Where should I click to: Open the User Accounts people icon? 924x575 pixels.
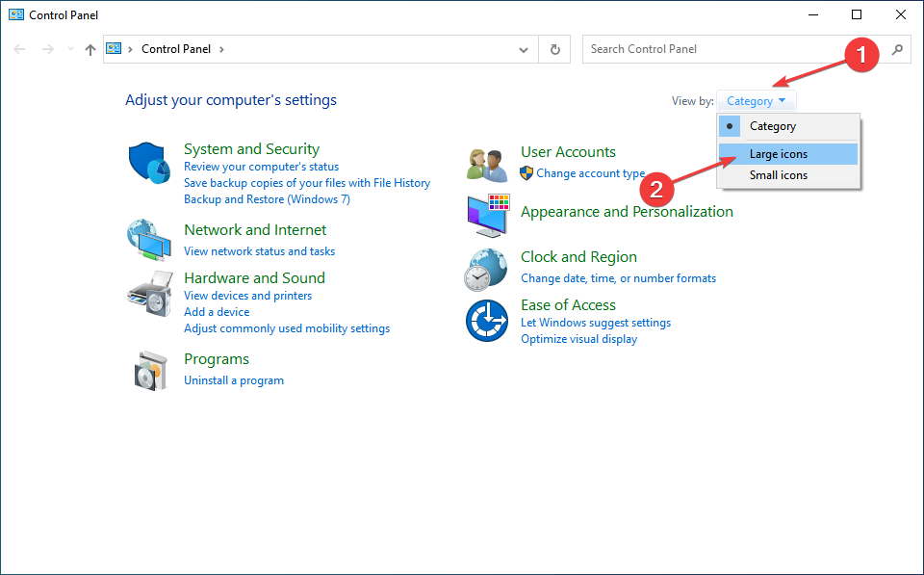pos(487,166)
